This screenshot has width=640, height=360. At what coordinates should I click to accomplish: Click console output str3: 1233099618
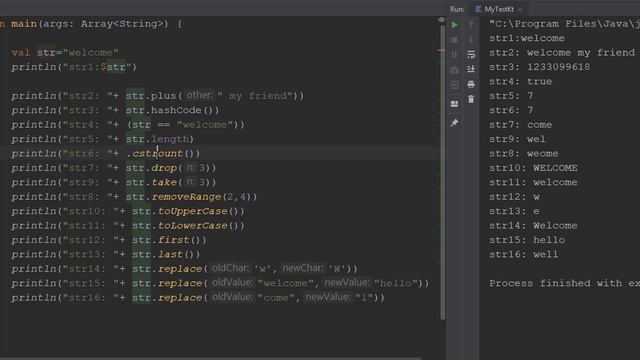[x=539, y=67]
